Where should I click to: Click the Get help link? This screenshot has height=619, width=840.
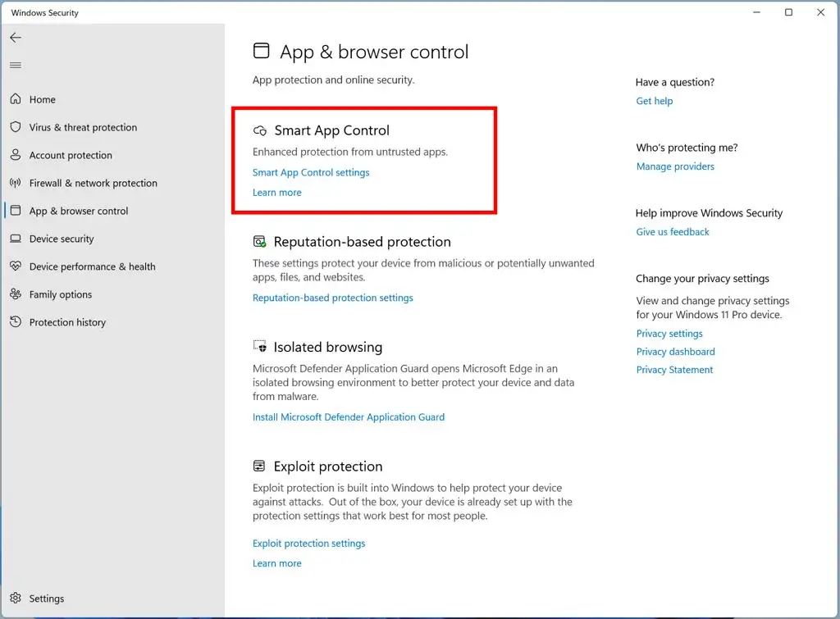tap(654, 101)
